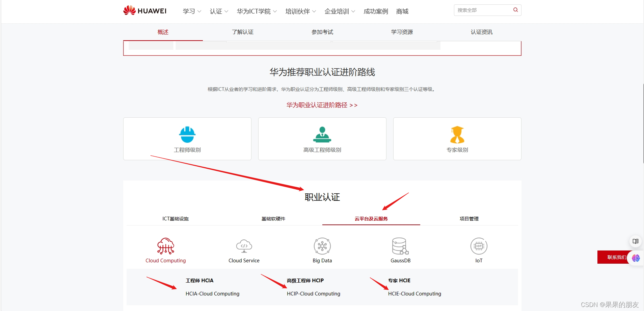Open the HCIA-Cloud Computing link
Viewport: 644px width, 311px height.
(x=212, y=294)
